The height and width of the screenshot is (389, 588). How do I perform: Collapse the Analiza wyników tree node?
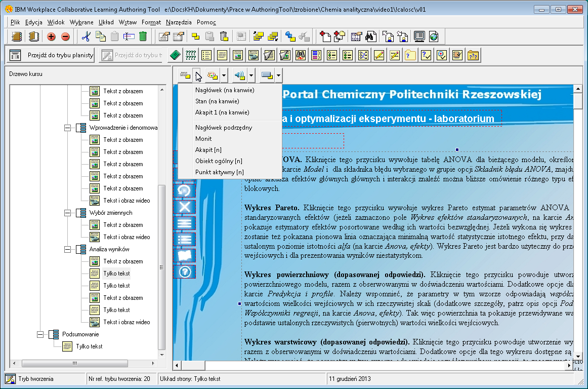tap(67, 249)
